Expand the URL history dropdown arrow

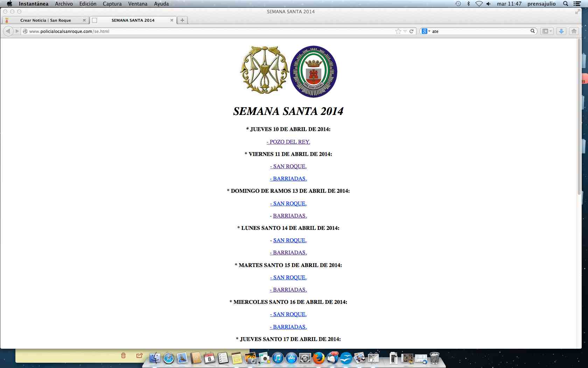coord(405,31)
